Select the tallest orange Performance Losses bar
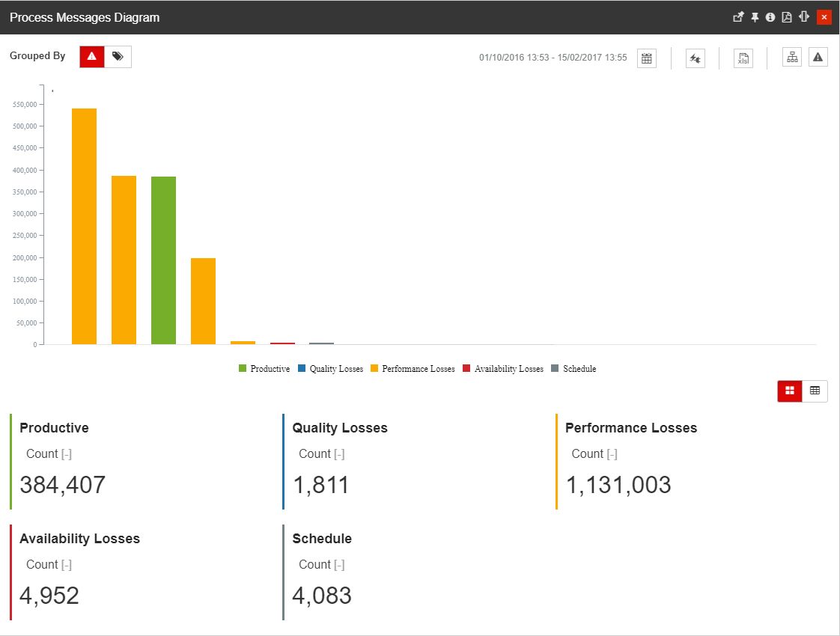Image resolution: width=840 pixels, height=636 pixels. click(x=84, y=226)
